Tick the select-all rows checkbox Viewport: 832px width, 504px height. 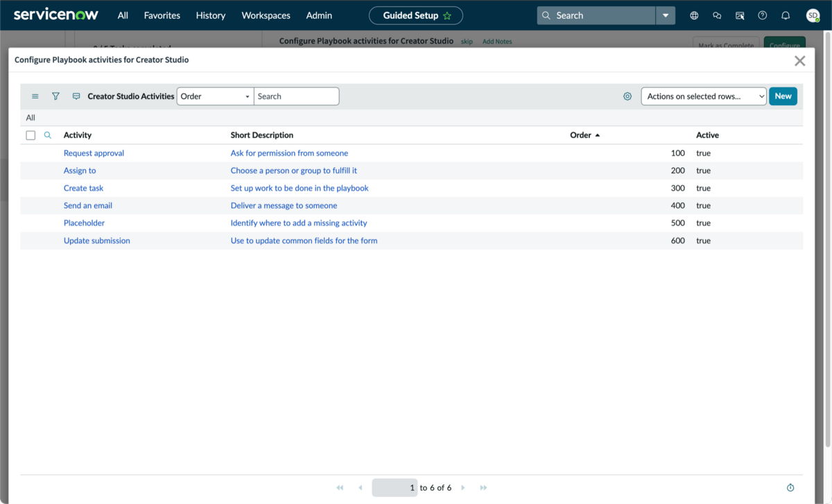(x=31, y=135)
